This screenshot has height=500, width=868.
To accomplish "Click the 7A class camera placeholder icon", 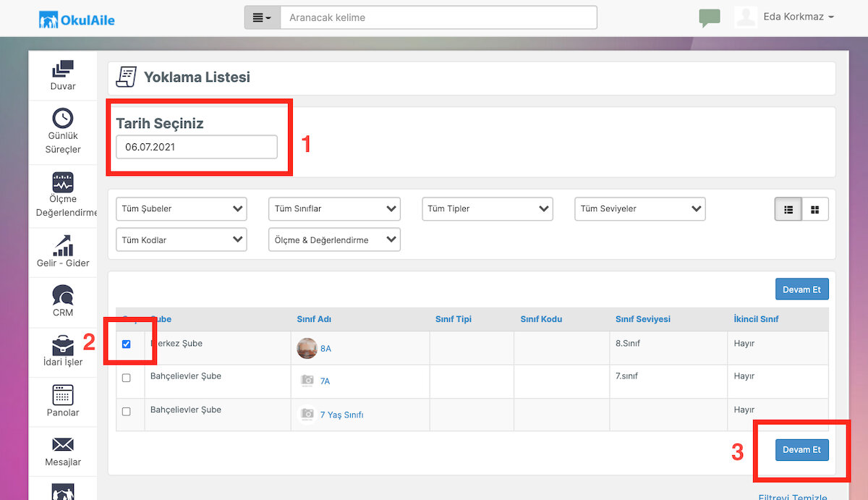I will [307, 381].
